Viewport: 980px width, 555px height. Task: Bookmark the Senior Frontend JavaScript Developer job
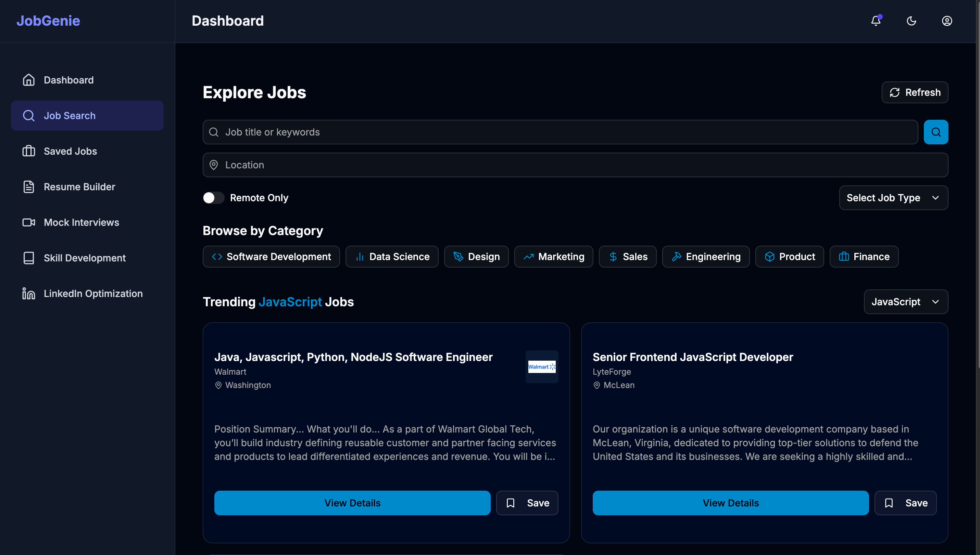906,503
